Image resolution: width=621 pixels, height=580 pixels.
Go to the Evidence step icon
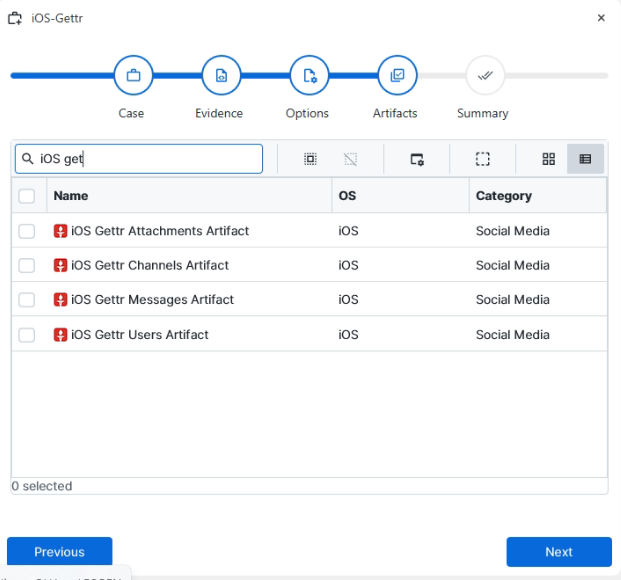coord(221,75)
